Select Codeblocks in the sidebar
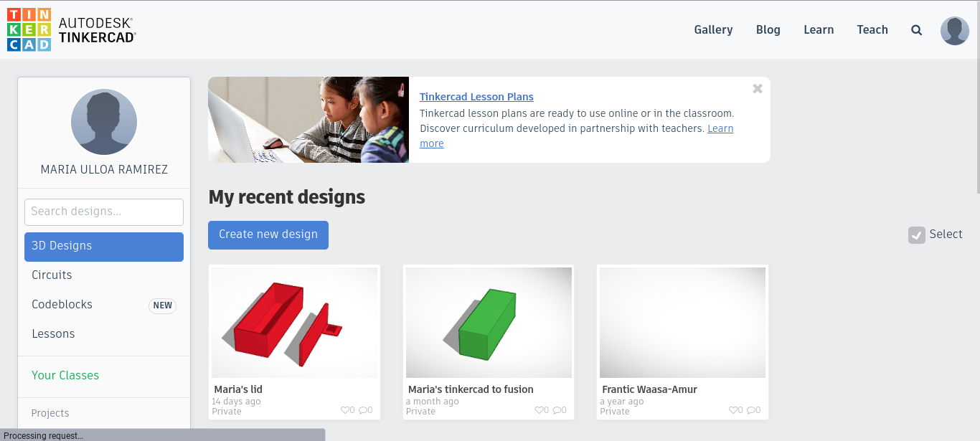The width and height of the screenshot is (980, 441). [x=62, y=305]
